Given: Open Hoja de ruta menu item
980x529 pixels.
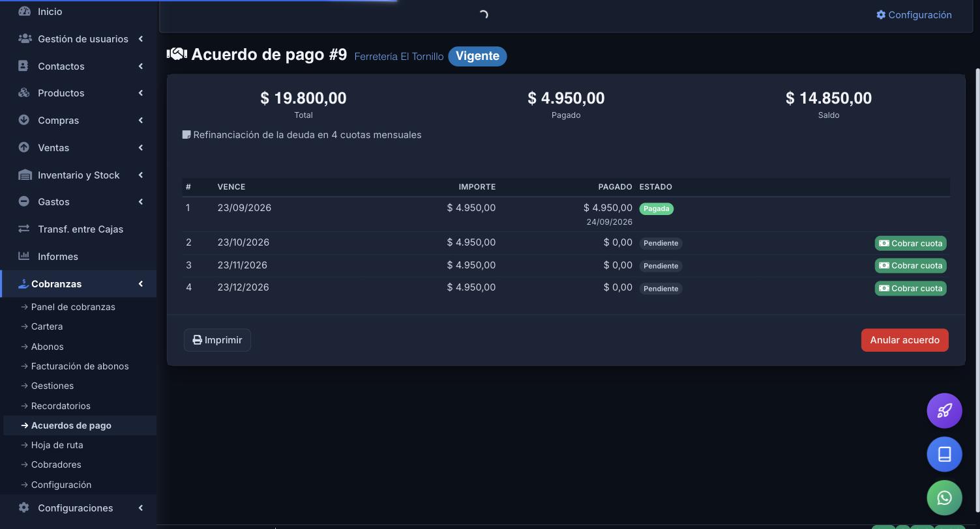Looking at the screenshot, I should point(57,445).
